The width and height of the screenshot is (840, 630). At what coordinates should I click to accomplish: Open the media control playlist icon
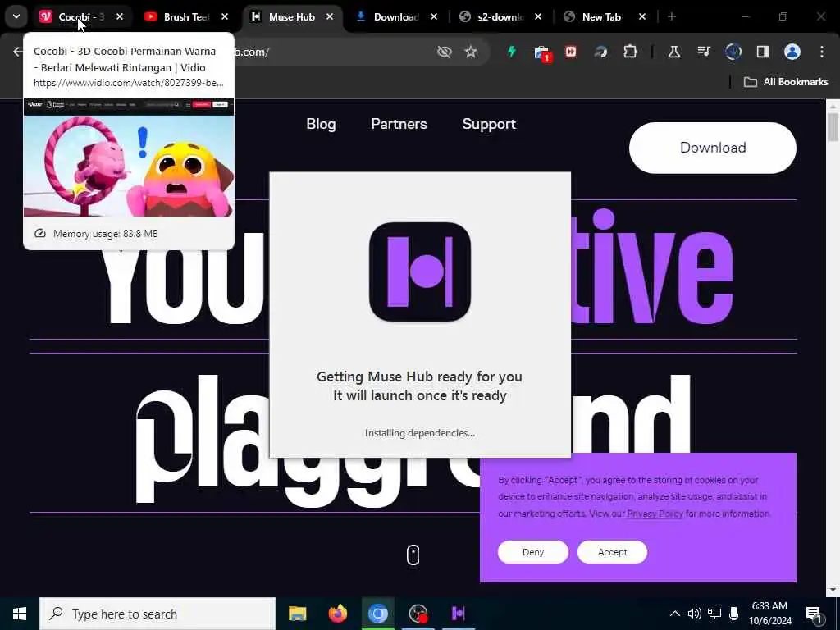click(x=703, y=52)
